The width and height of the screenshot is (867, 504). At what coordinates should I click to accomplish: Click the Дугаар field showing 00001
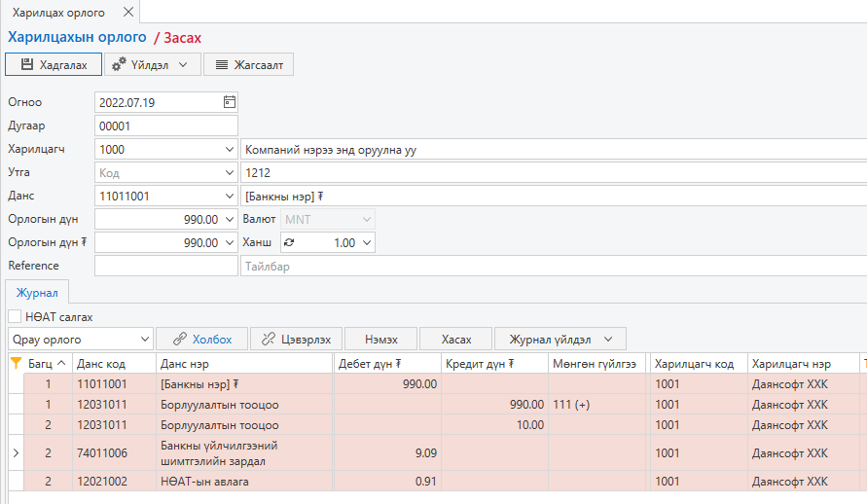(x=165, y=126)
